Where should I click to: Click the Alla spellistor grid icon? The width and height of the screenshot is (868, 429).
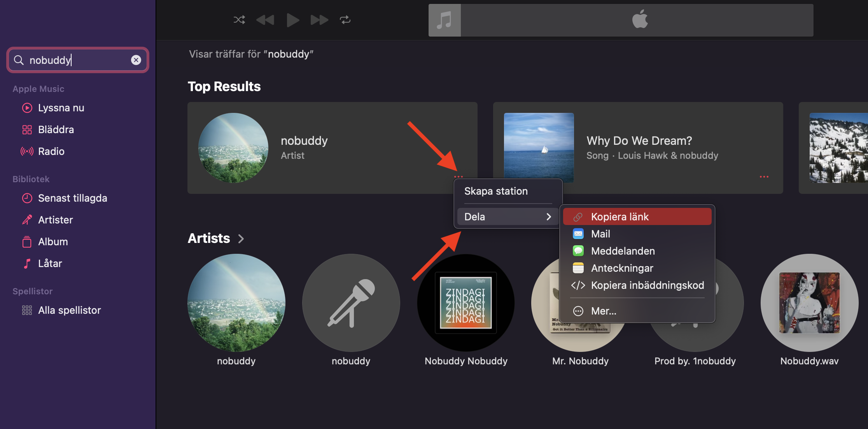click(x=27, y=310)
